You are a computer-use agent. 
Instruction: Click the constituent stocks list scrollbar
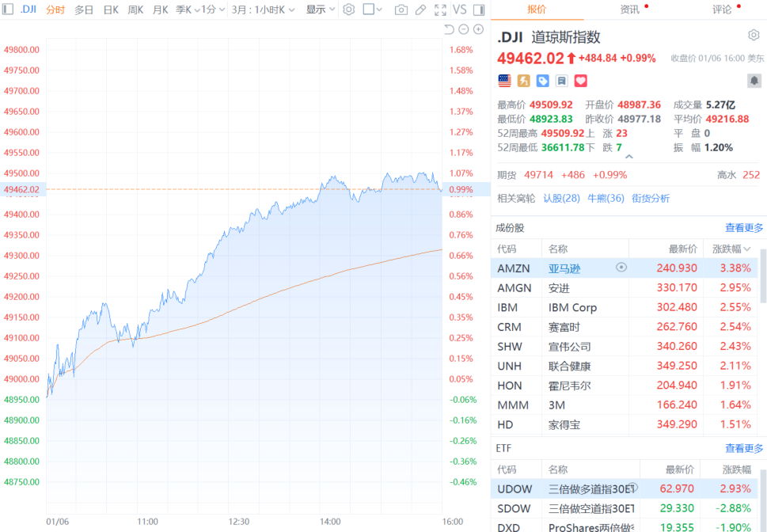[763, 275]
